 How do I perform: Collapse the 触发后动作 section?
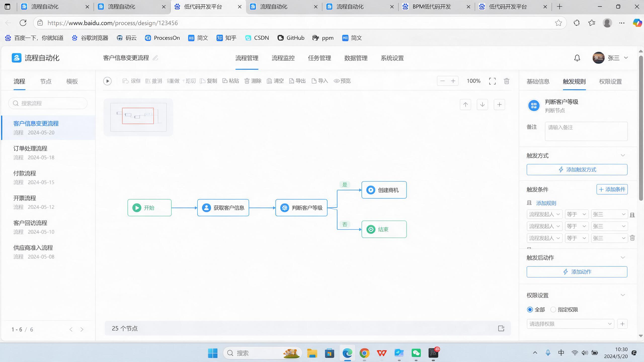click(x=623, y=257)
